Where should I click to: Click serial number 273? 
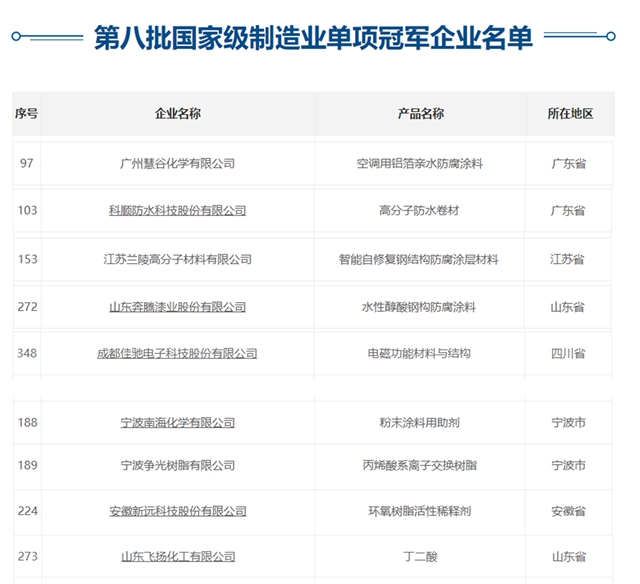click(27, 556)
